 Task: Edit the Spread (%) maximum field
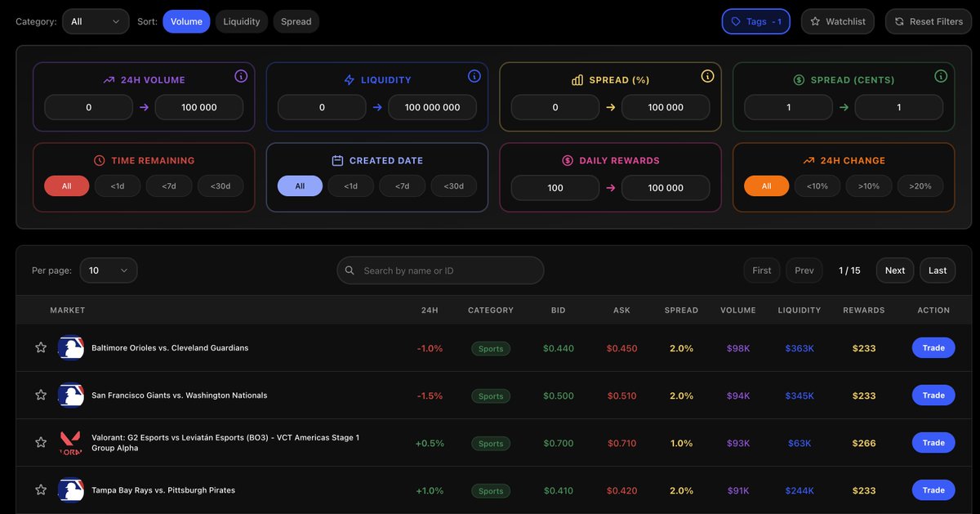click(x=666, y=107)
